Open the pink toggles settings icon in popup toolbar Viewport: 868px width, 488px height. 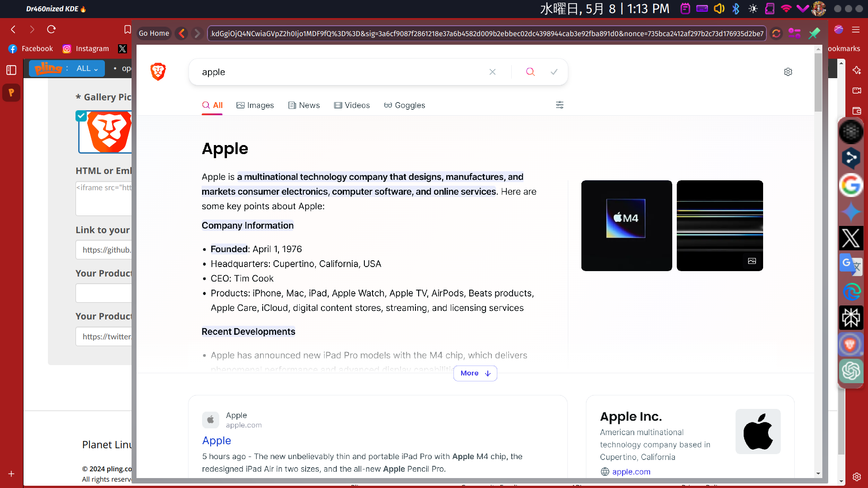[794, 33]
